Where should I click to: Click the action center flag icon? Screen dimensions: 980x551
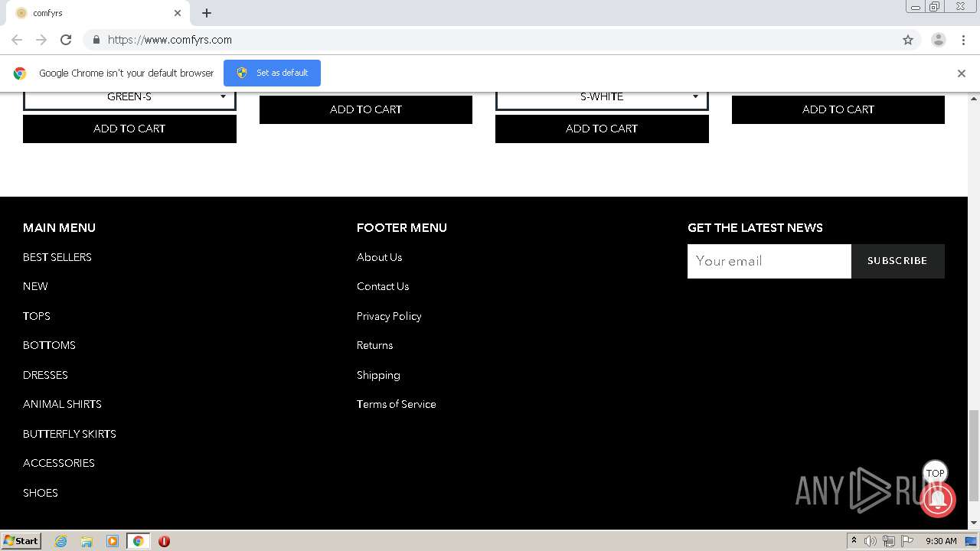click(906, 541)
